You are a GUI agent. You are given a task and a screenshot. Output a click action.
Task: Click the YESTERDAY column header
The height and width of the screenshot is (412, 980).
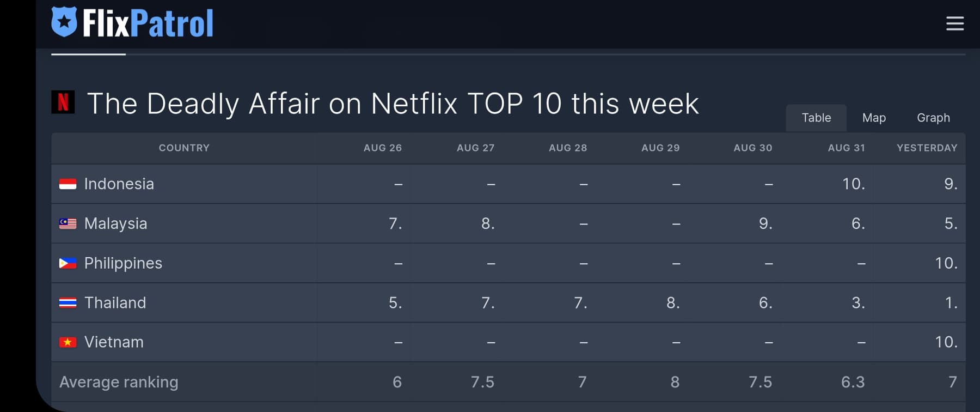(927, 148)
